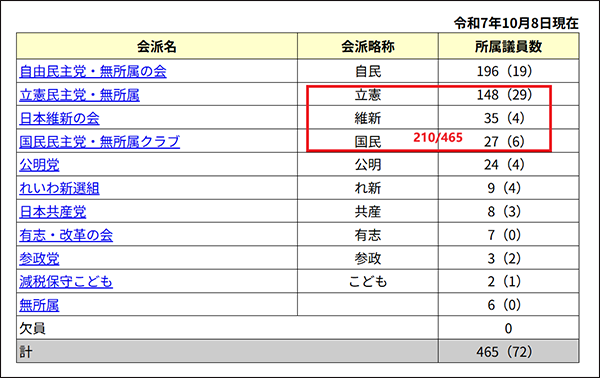Click the abbreviation cell 共産

point(368,212)
